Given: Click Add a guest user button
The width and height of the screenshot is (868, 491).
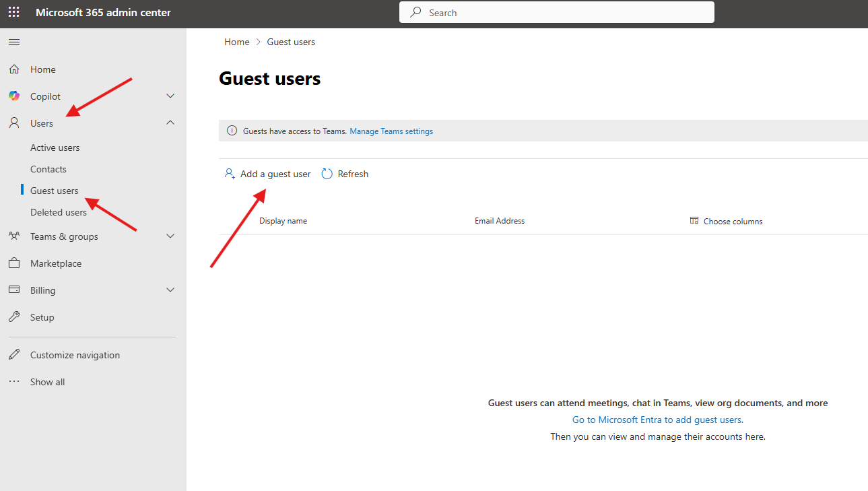Looking at the screenshot, I should (268, 174).
